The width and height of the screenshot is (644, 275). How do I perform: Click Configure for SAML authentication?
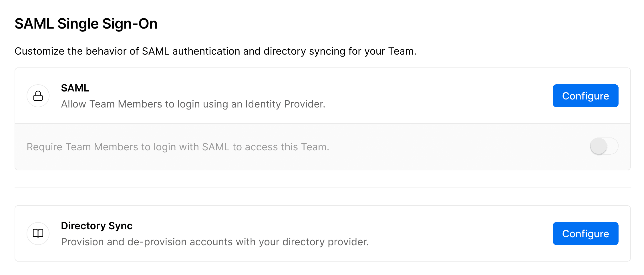point(585,95)
